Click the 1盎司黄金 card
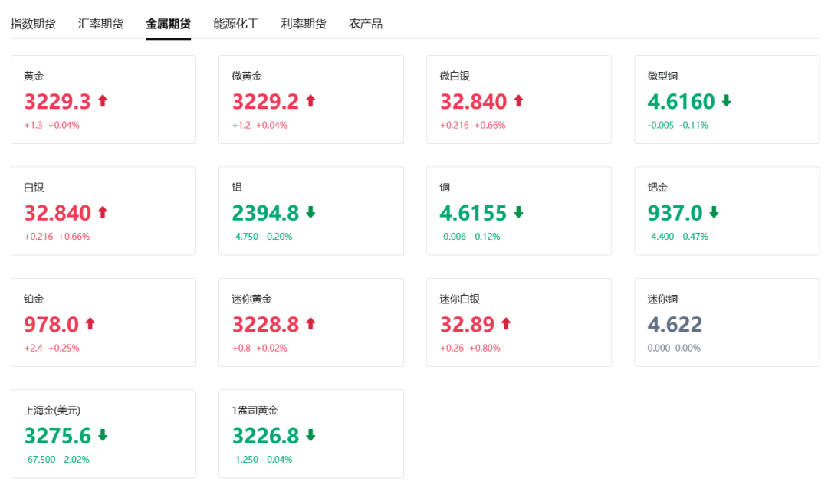This screenshot has width=828, height=504. [311, 434]
